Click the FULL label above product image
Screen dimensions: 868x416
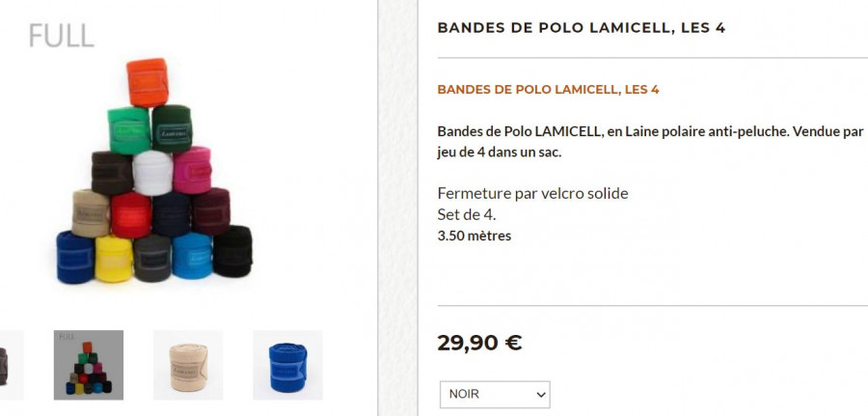pos(62,36)
